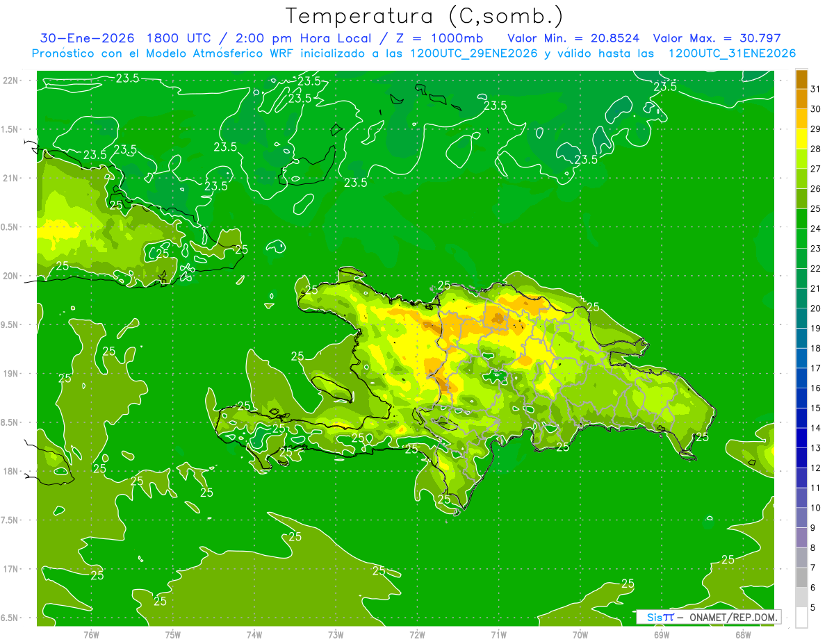Click 'Valor Min. = 20.8524' text
This screenshot has width=834, height=644.
coord(573,38)
